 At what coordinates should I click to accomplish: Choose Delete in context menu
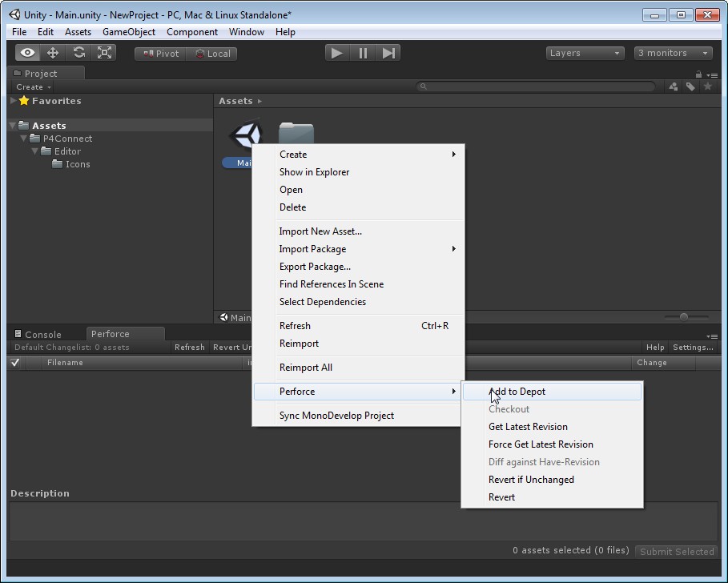click(x=358, y=207)
